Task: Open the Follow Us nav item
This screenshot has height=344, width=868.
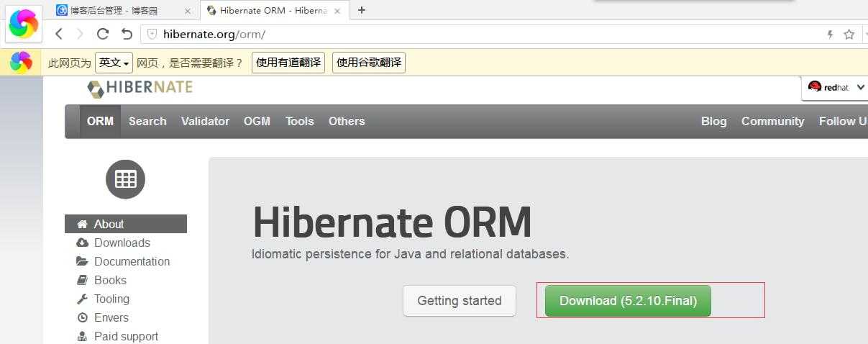Action: coord(843,121)
